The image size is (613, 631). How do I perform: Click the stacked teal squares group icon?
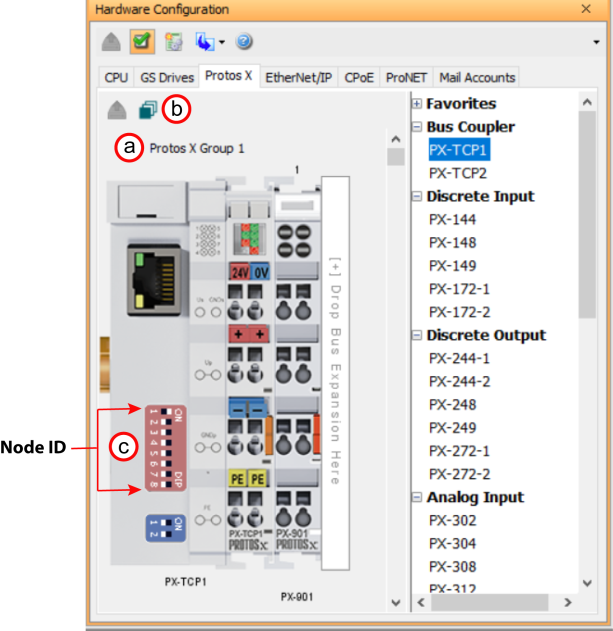pyautogui.click(x=147, y=110)
